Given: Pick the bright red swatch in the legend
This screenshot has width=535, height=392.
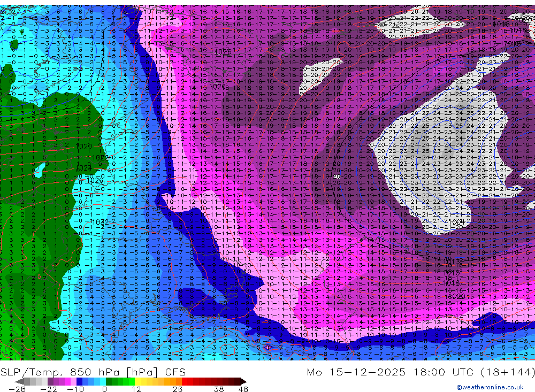Looking at the screenshot, I should (185, 381).
